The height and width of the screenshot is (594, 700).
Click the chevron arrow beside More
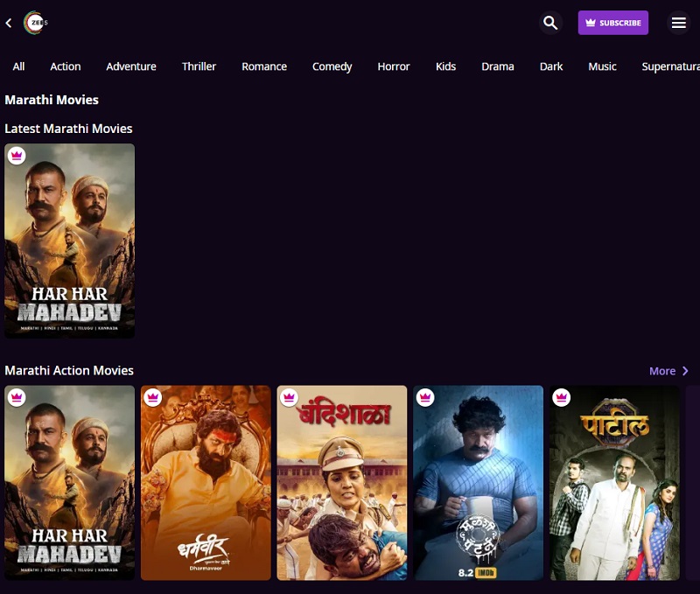click(685, 371)
